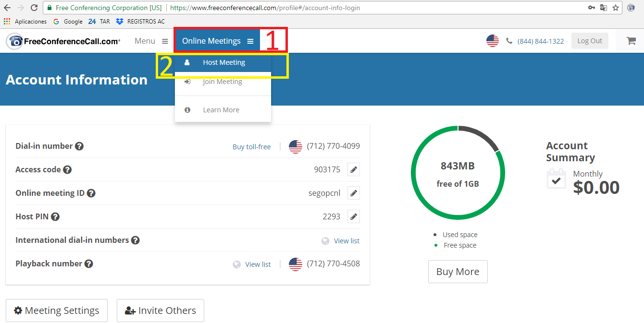Reload the page in browser

click(x=34, y=8)
